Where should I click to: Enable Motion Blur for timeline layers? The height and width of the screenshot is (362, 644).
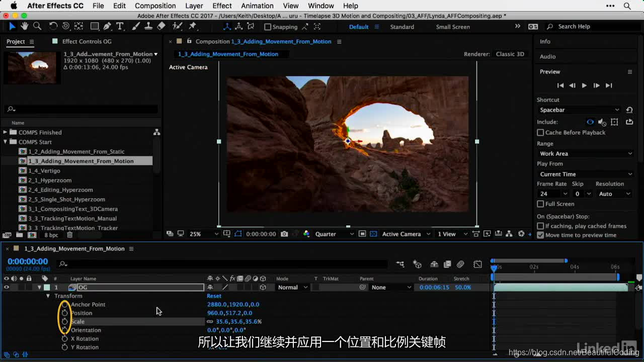tap(460, 264)
